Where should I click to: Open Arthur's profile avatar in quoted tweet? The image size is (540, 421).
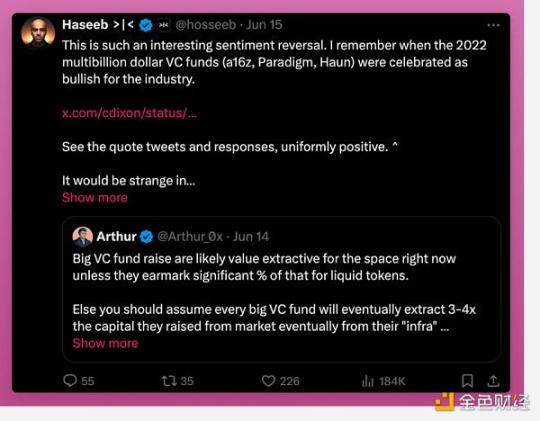(x=83, y=237)
